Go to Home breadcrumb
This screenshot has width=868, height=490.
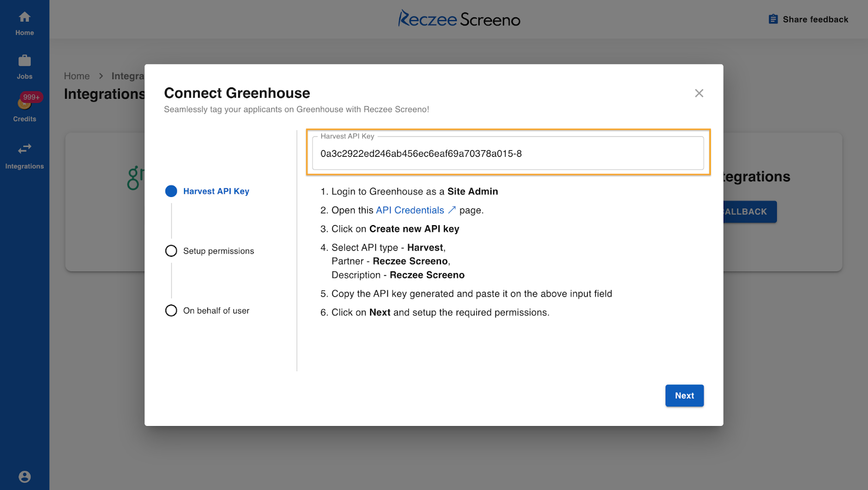click(x=76, y=76)
